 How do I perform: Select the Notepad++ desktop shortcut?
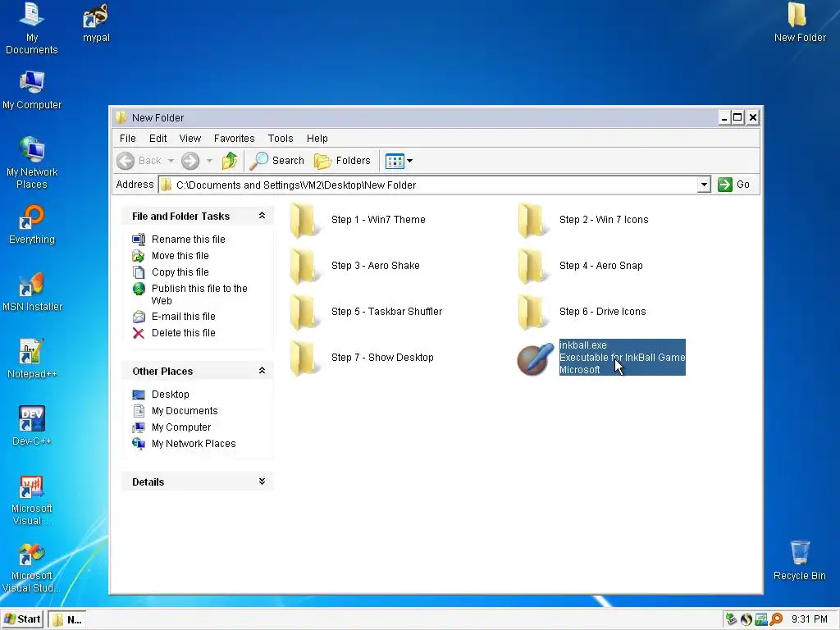pyautogui.click(x=32, y=359)
